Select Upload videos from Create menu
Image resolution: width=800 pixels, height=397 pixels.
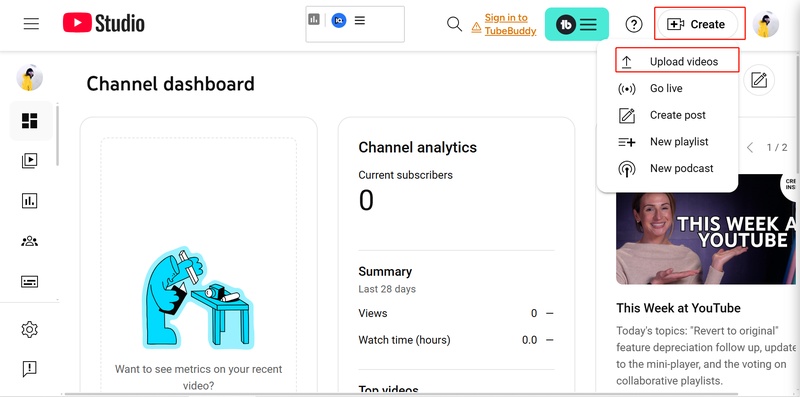[x=677, y=62]
